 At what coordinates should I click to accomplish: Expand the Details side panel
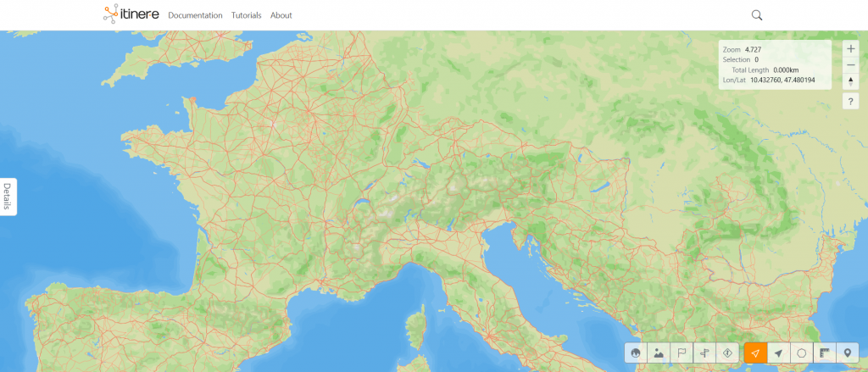point(7,197)
